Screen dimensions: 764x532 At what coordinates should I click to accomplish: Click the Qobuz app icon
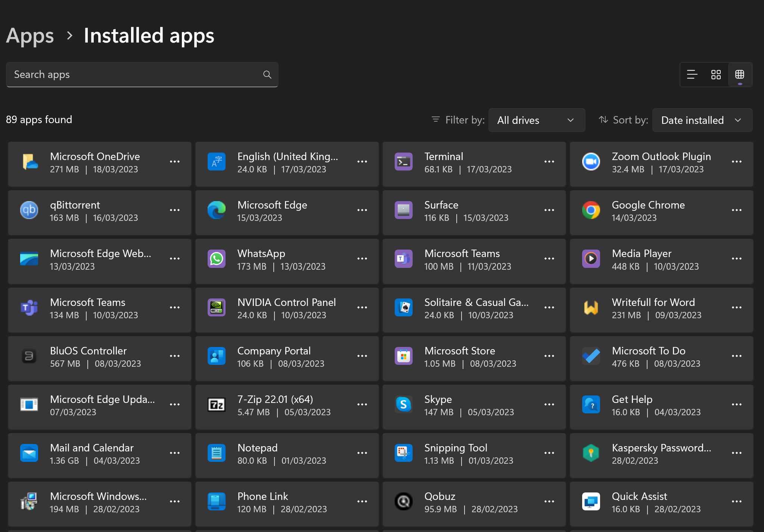[x=404, y=502]
